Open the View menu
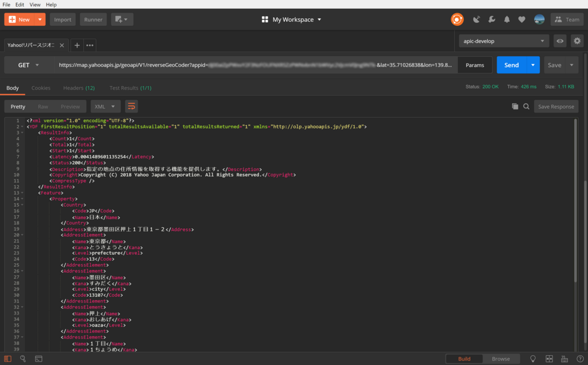 pos(35,5)
